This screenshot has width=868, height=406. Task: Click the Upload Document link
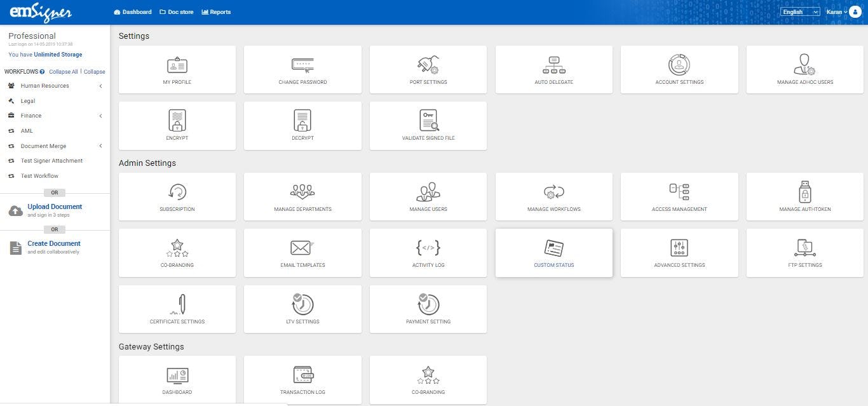pos(54,206)
